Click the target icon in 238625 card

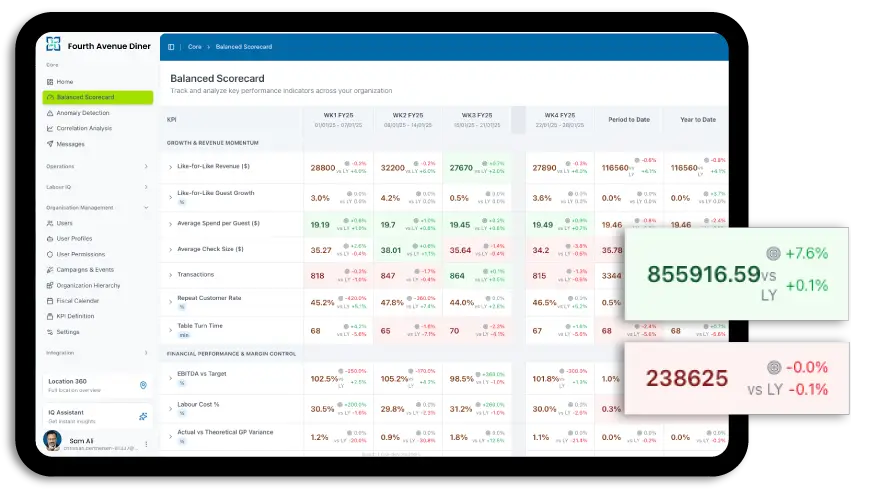pos(774,368)
